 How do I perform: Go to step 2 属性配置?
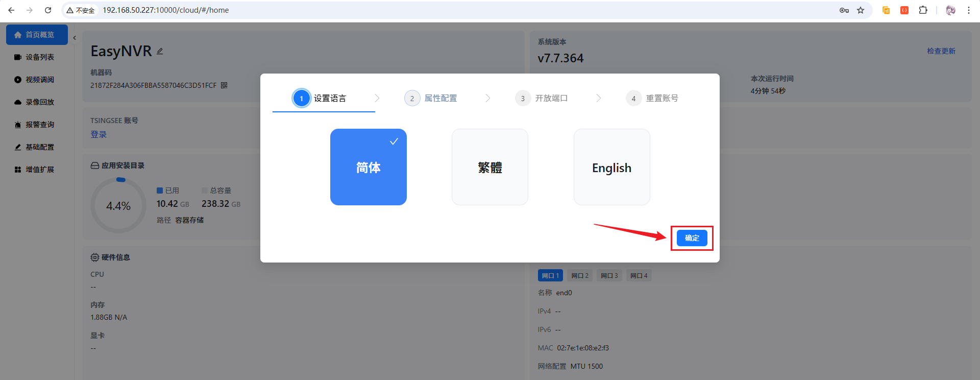click(x=431, y=98)
